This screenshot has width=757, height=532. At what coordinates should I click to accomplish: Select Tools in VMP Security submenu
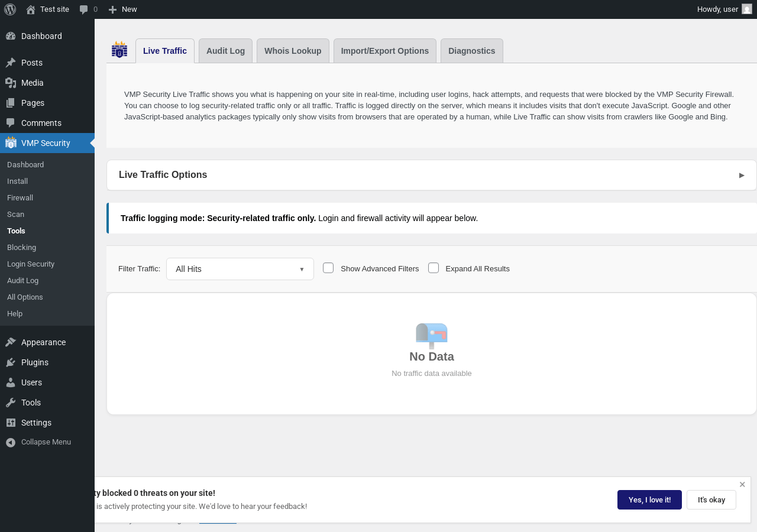pos(47,231)
